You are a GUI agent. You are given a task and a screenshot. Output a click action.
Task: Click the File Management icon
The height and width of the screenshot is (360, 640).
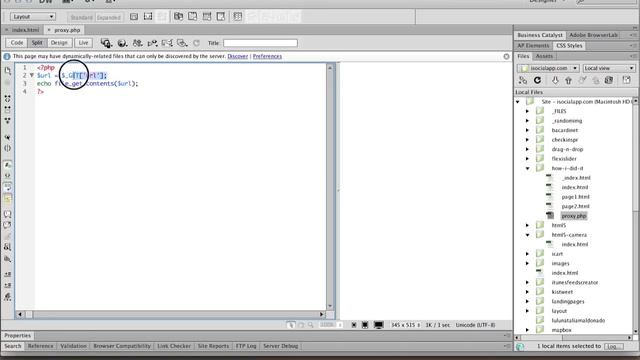[x=138, y=43]
